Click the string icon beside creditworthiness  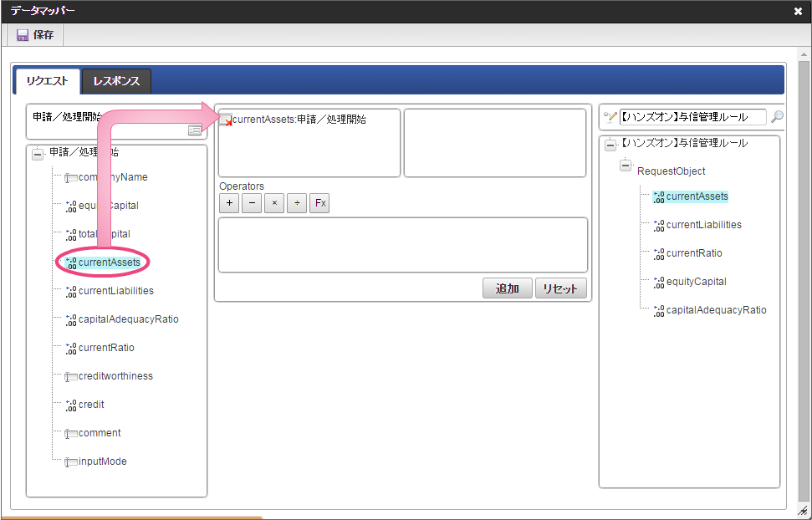pos(71,376)
